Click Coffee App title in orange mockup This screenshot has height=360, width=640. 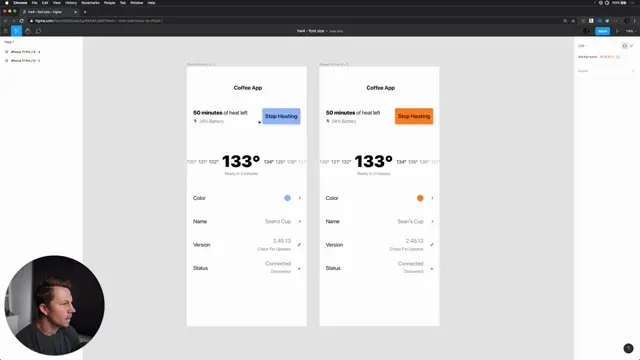point(380,88)
